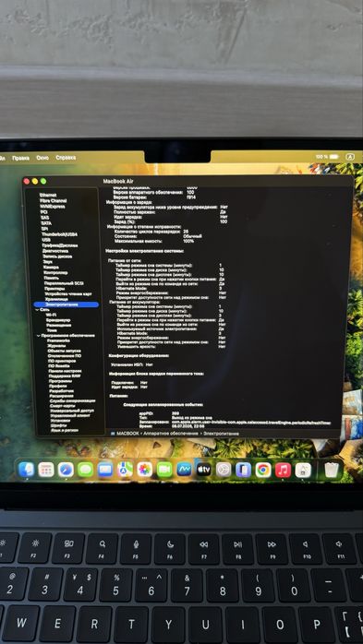Select Брандмауэр under Сеть
The width and height of the screenshot is (363, 644).
pos(58,320)
